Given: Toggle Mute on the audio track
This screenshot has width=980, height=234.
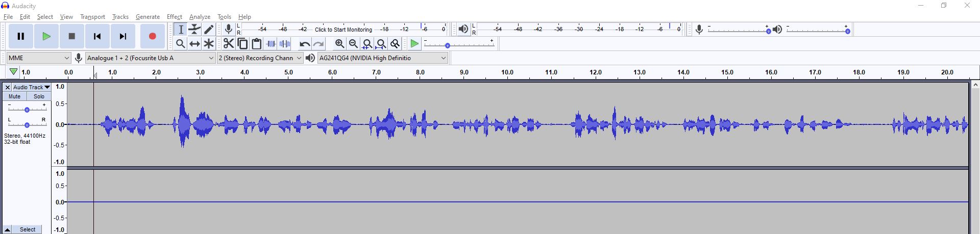Looking at the screenshot, I should point(15,96).
